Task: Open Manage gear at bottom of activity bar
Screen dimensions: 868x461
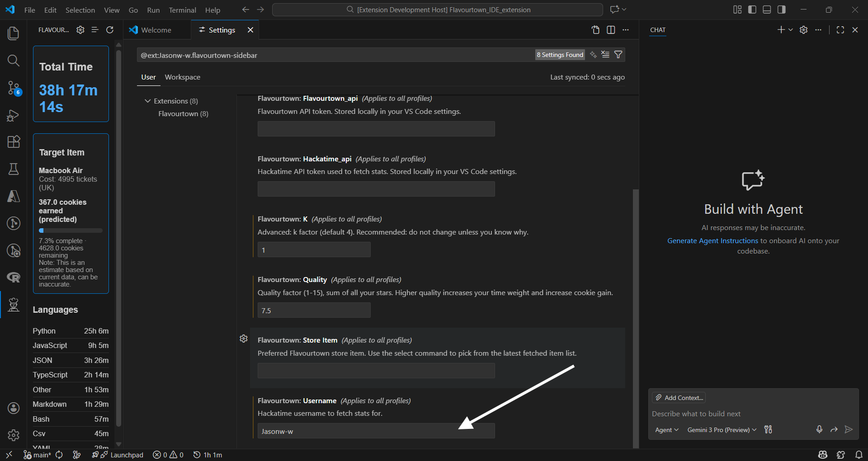Action: pos(14,435)
